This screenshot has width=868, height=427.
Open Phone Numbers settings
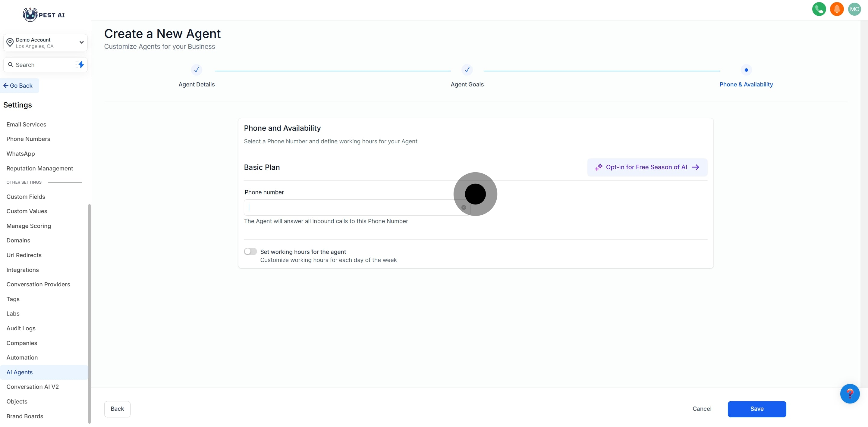pyautogui.click(x=28, y=139)
